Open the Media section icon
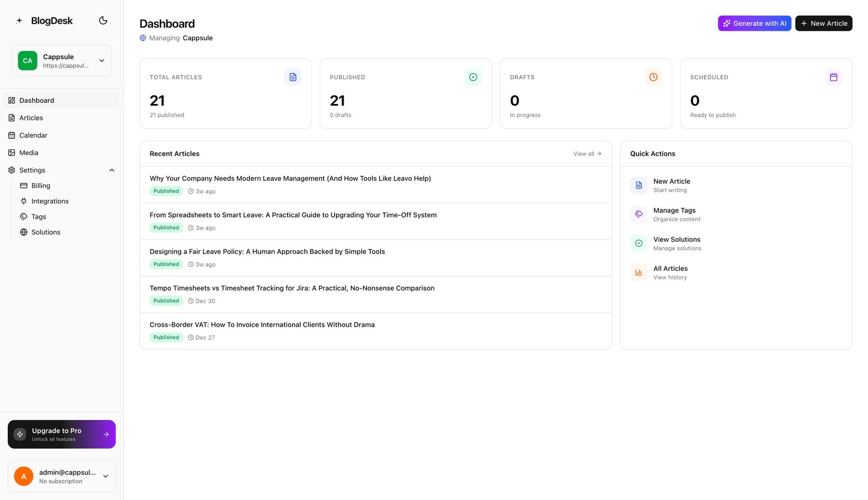868x500 pixels. click(11, 152)
